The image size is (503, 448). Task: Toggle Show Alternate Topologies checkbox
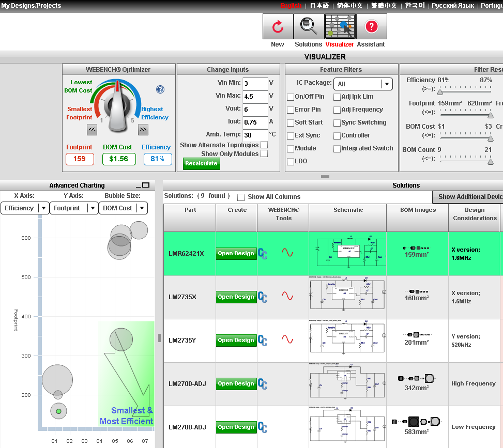coord(264,145)
